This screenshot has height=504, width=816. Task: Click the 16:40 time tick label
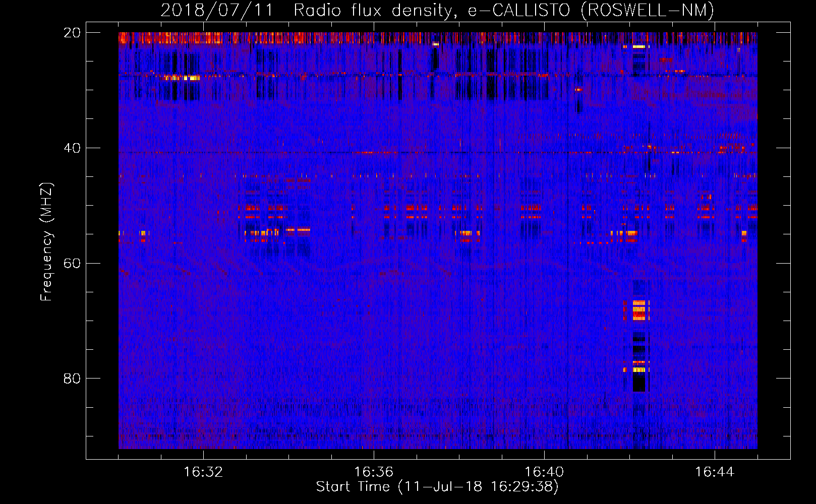coord(544,472)
